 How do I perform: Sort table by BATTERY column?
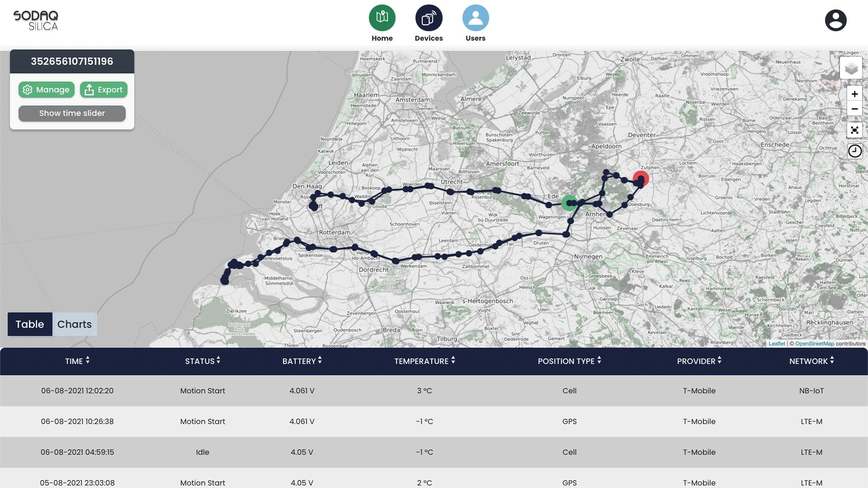tap(302, 361)
